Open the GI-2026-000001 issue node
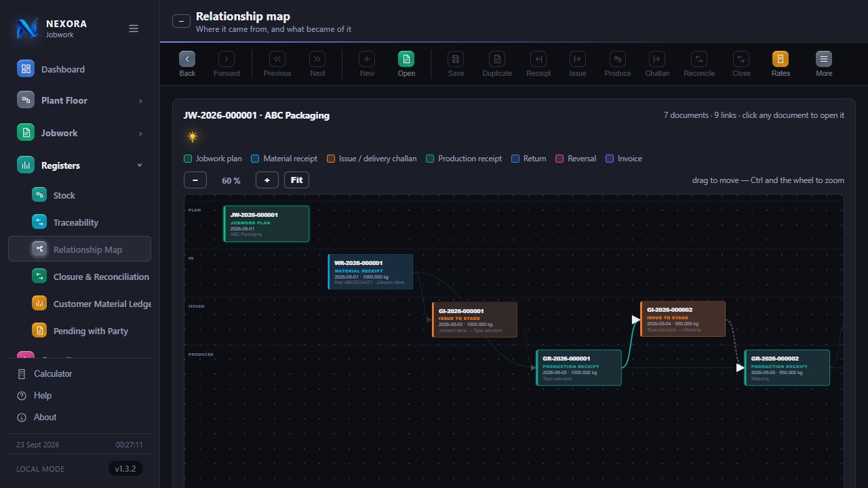The image size is (868, 488). click(475, 320)
